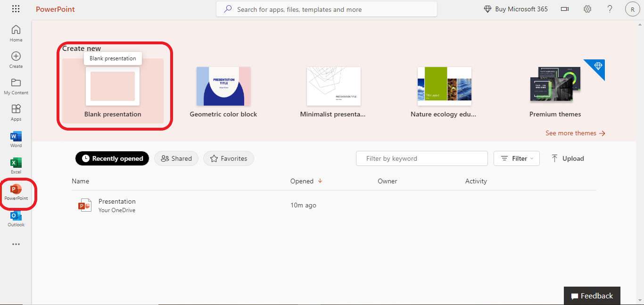Launch Excel from the sidebar
Viewport: 644px width, 305px height.
[16, 165]
